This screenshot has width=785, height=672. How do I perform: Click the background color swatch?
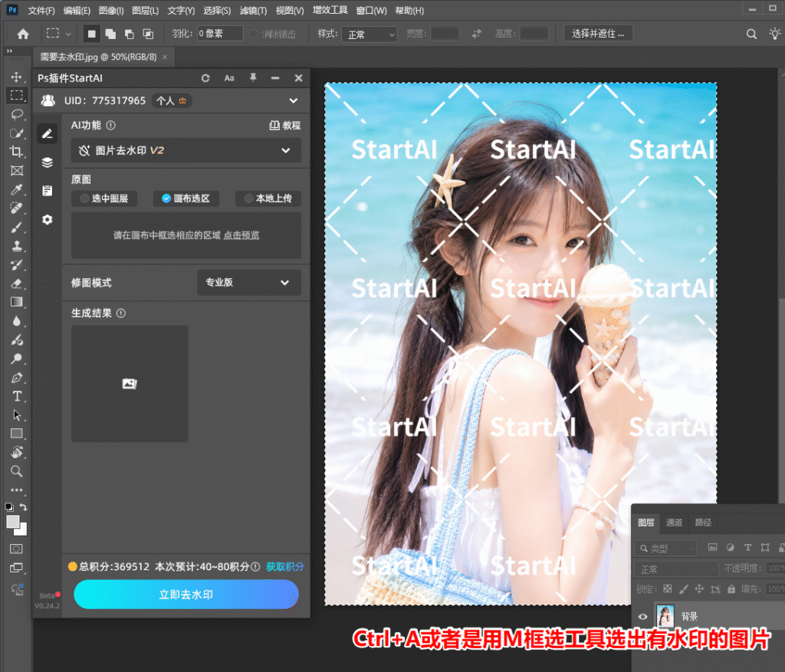coord(22,530)
